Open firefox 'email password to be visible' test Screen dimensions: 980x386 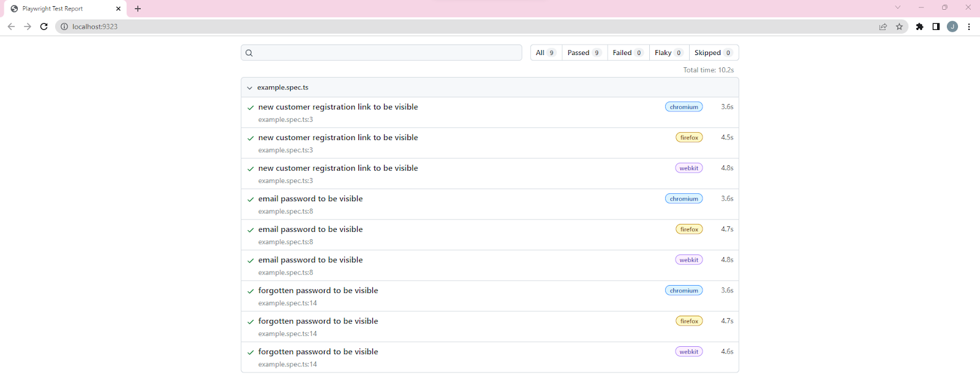point(311,229)
